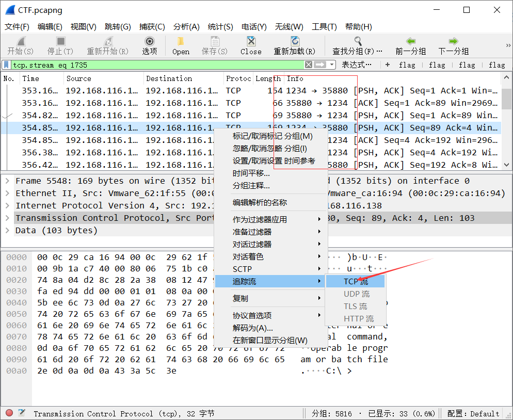
Task: Select TCP 流 in the submenu
Action: (355, 281)
